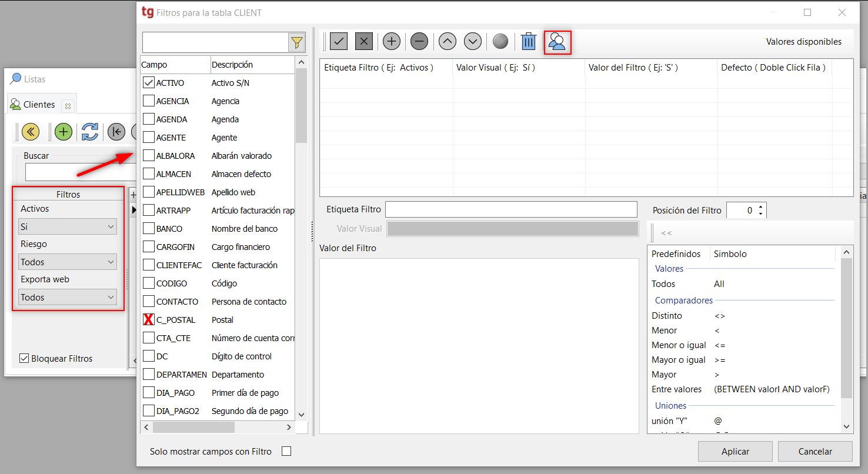The image size is (868, 474).
Task: Click the gray sphere icon in toolbar
Action: (500, 42)
